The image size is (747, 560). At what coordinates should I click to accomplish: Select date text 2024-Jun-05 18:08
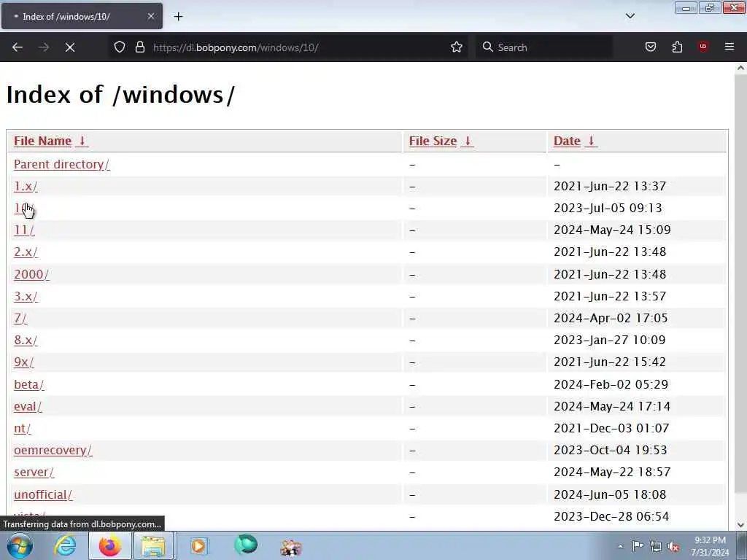pyautogui.click(x=610, y=494)
